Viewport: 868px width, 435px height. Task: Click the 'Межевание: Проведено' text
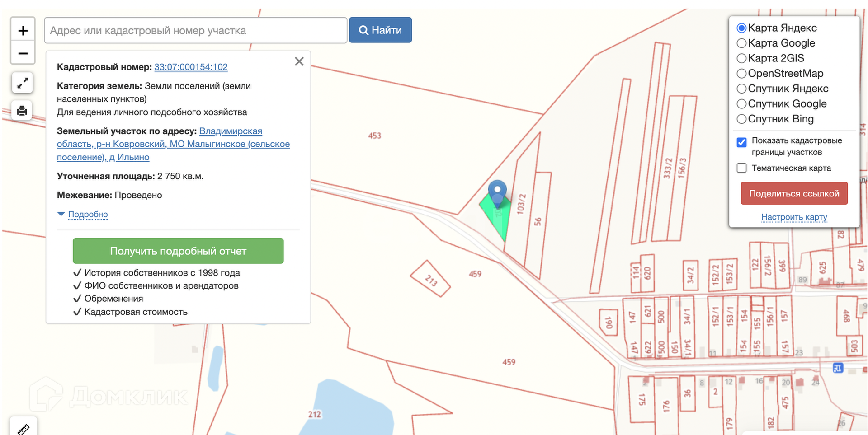point(109,195)
